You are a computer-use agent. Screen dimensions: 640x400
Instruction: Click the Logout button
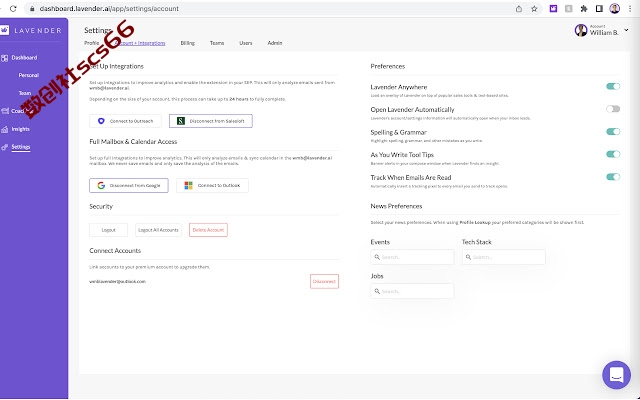(x=109, y=230)
